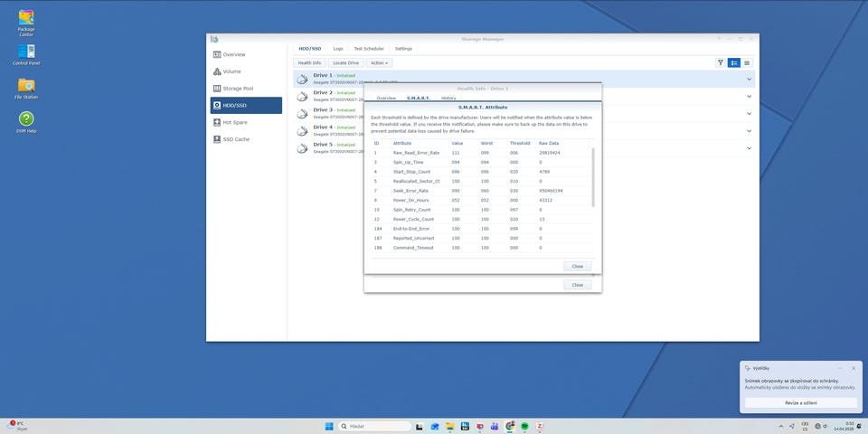Screen dimensions: 868x434
Task: Open the History tab in Health Info
Action: (x=448, y=98)
